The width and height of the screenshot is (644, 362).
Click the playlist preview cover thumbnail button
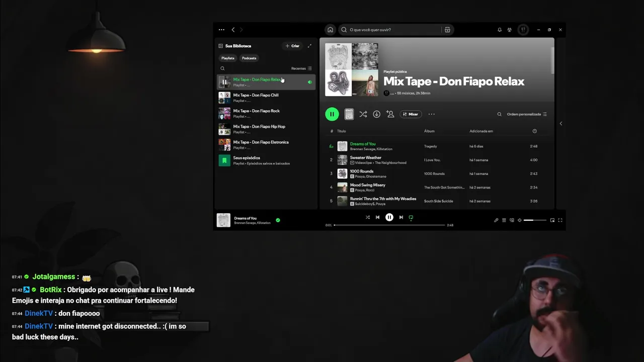(x=349, y=114)
